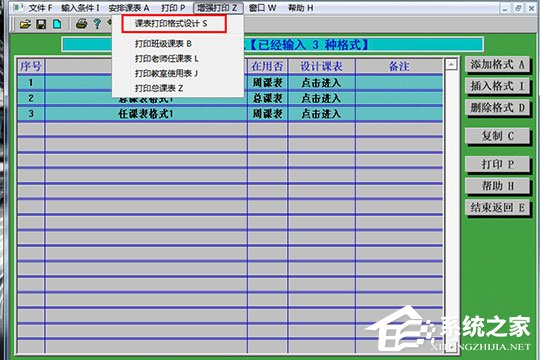Open the 文件 F menu
The image size is (540, 360).
[40, 8]
